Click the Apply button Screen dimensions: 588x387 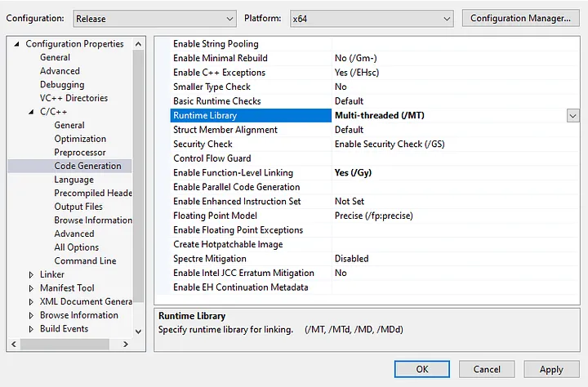551,369
